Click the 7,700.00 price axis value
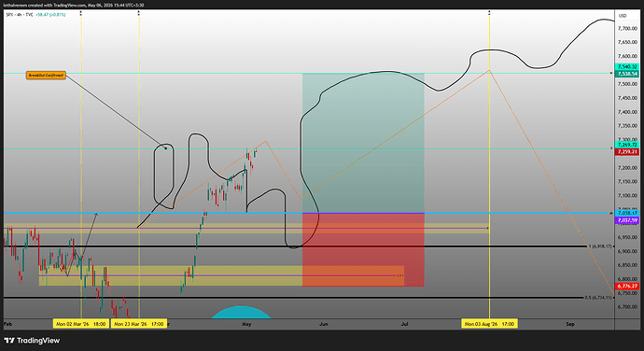644x351 pixels. (x=627, y=28)
